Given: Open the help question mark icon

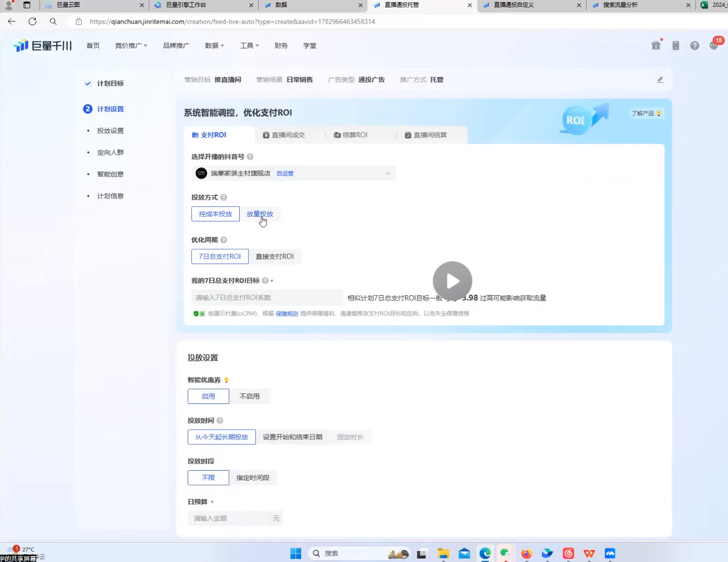Looking at the screenshot, I should 694,46.
